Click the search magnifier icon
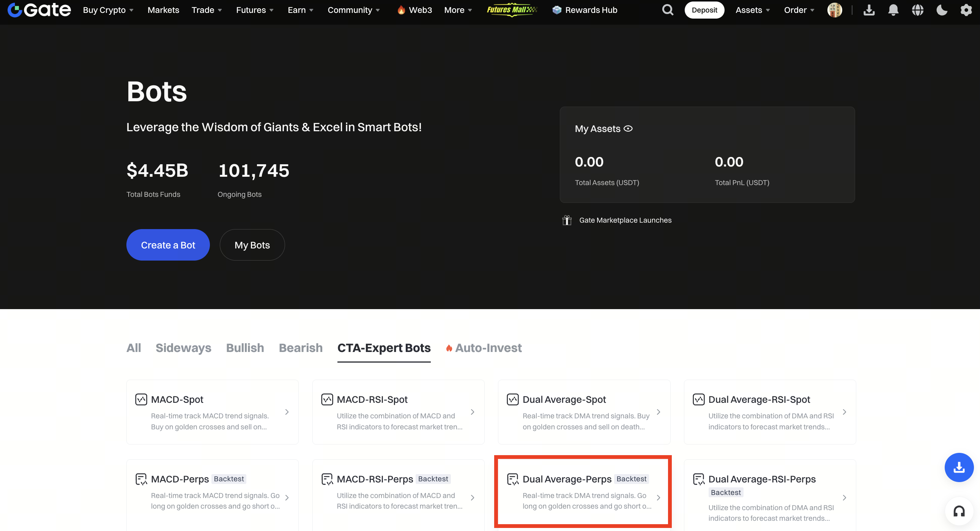980x531 pixels. pos(667,10)
